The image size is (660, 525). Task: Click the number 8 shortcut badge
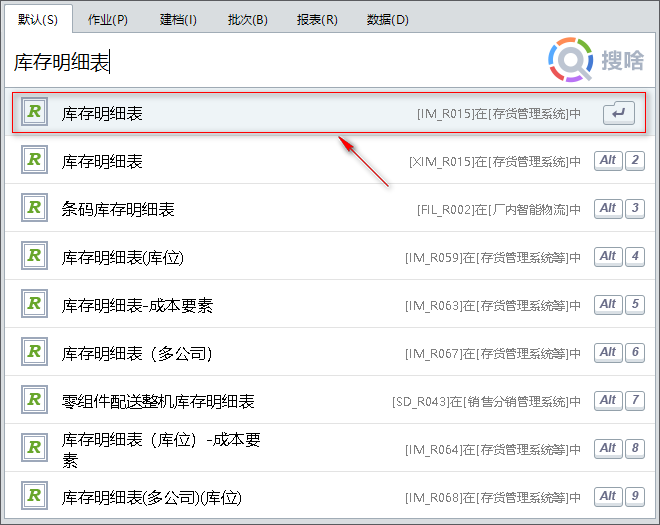click(635, 449)
